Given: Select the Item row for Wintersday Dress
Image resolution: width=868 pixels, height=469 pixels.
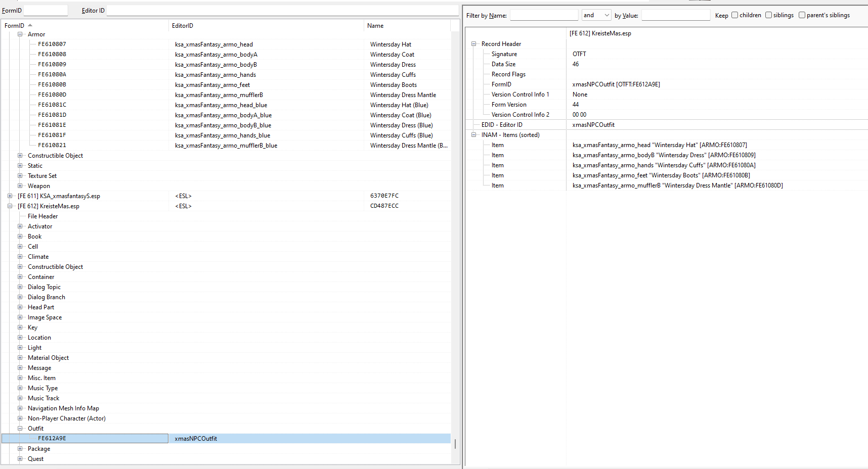Looking at the screenshot, I should coord(667,155).
